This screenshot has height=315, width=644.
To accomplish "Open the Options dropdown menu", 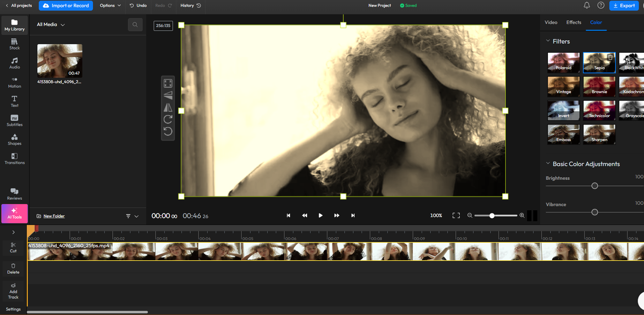I will pyautogui.click(x=110, y=6).
